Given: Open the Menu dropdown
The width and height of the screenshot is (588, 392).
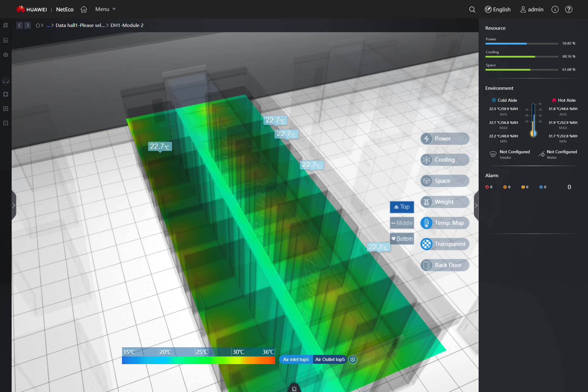Looking at the screenshot, I should [x=105, y=9].
